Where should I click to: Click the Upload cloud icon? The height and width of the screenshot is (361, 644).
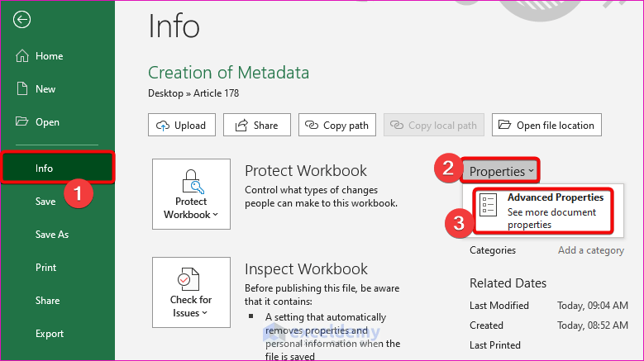tap(160, 126)
